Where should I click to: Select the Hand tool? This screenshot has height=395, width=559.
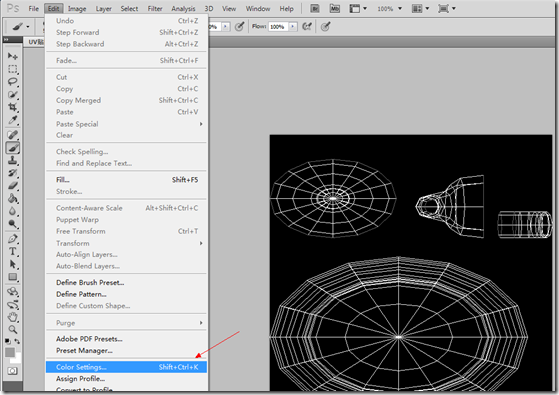(12, 317)
